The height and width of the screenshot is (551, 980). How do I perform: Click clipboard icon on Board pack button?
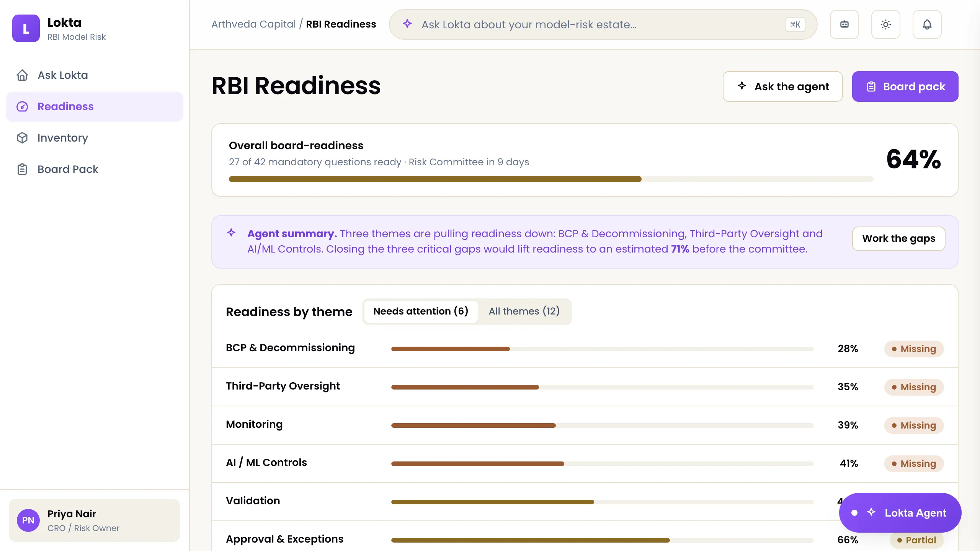pos(871,86)
